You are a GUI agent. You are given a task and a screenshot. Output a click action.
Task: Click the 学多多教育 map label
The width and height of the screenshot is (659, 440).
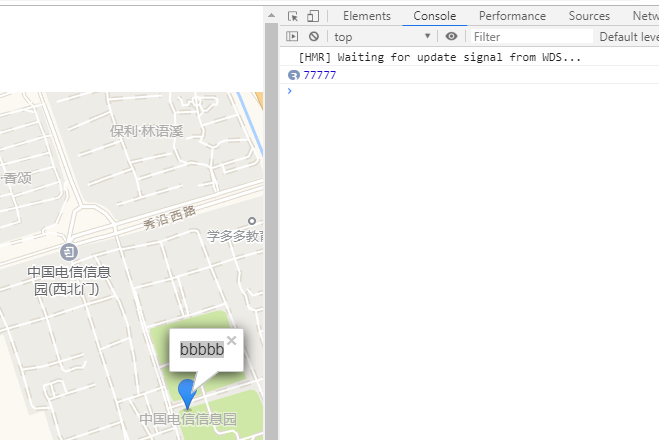tap(235, 236)
